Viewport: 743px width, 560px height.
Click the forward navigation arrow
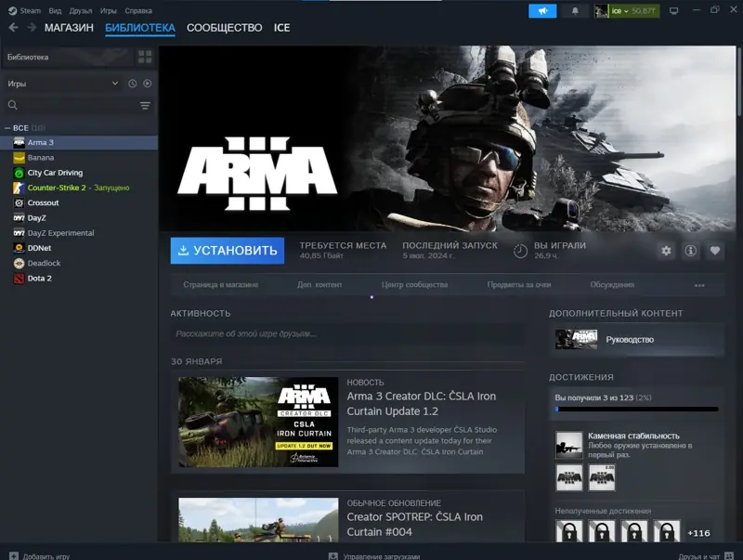point(32,28)
